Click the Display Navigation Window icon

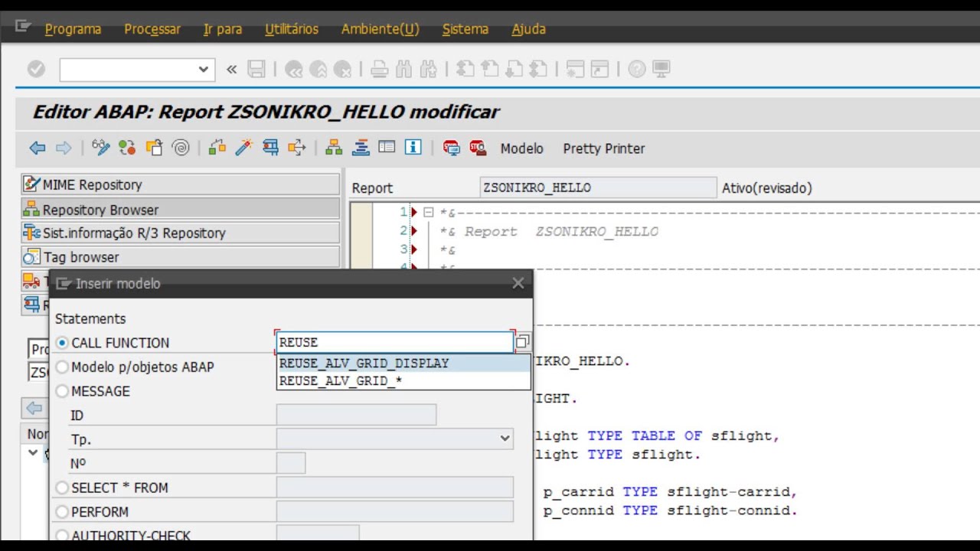point(361,148)
